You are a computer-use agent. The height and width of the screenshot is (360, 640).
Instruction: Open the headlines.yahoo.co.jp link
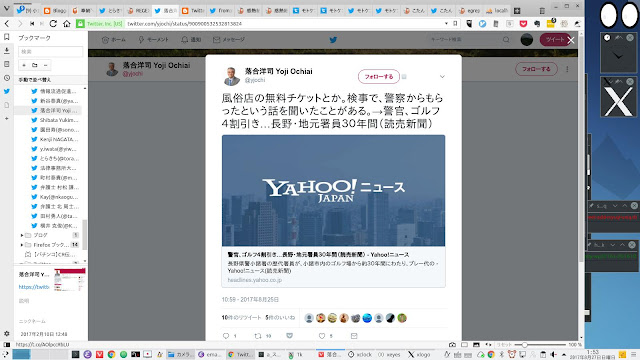coord(255,280)
